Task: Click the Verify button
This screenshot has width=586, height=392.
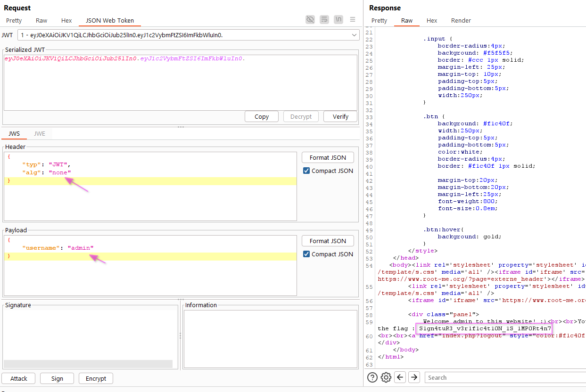Action: 341,116
